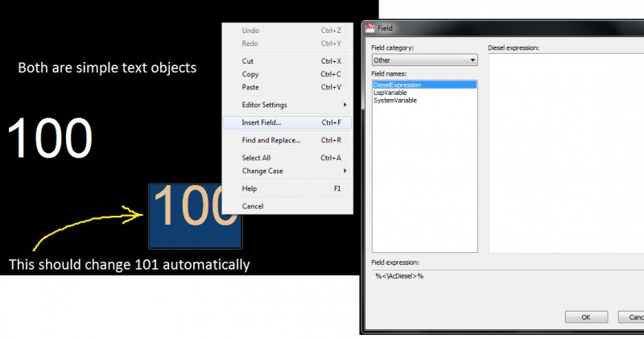The height and width of the screenshot is (339, 644).
Task: Choose Paste from the context menu
Action: tap(287, 88)
